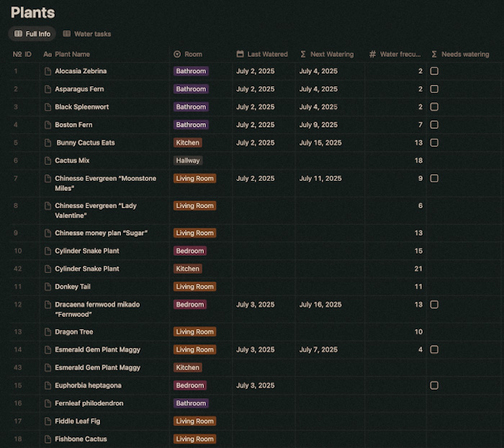Toggle Needs watering checkbox for Euphorbia heptagona
Image resolution: width=504 pixels, height=448 pixels.
[434, 385]
